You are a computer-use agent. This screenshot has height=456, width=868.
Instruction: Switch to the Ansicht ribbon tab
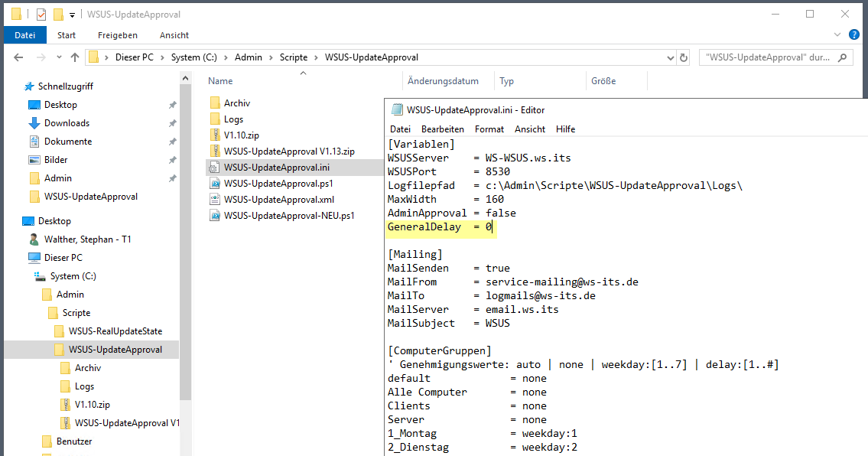174,35
